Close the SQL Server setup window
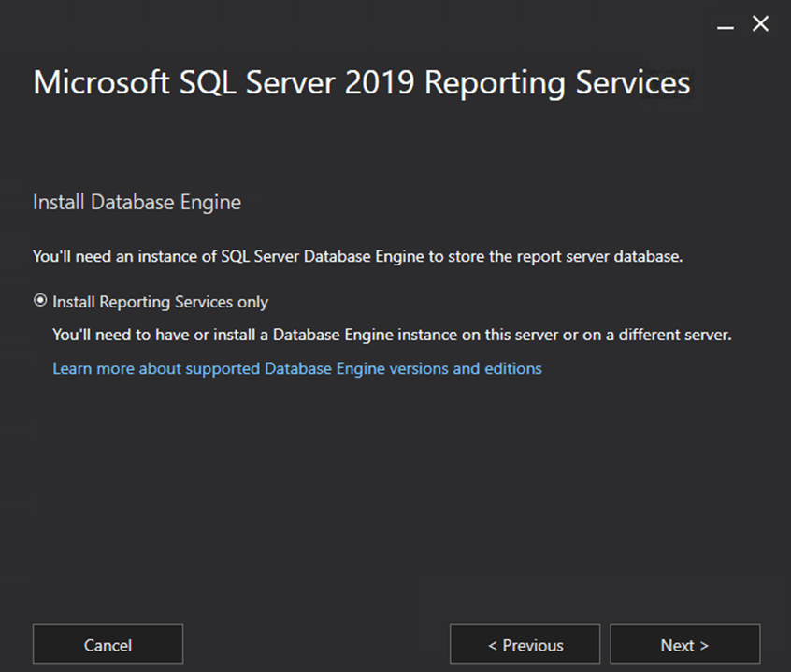Image resolution: width=791 pixels, height=672 pixels. coord(761,25)
